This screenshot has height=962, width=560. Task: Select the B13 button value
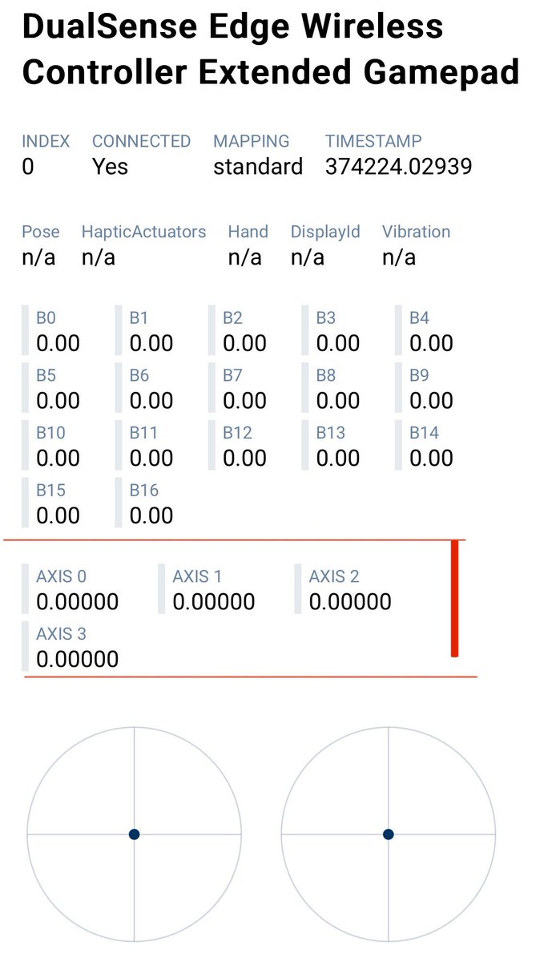click(338, 459)
